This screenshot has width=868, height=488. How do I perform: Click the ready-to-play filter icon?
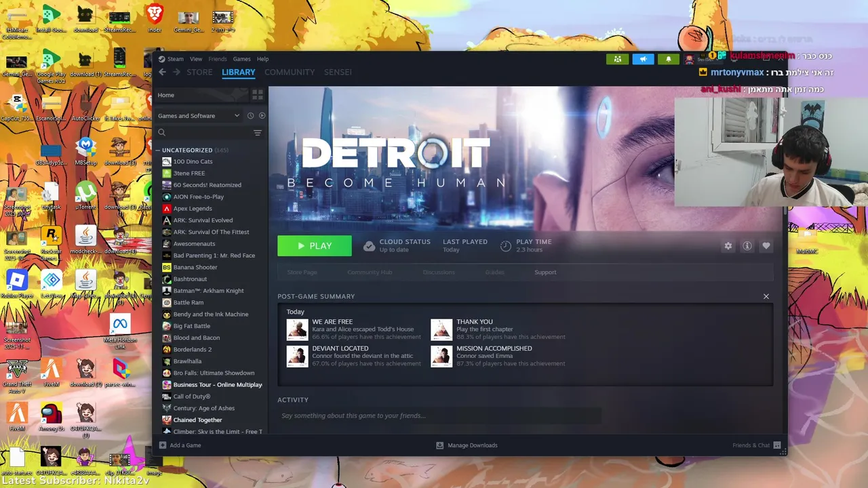(x=262, y=115)
